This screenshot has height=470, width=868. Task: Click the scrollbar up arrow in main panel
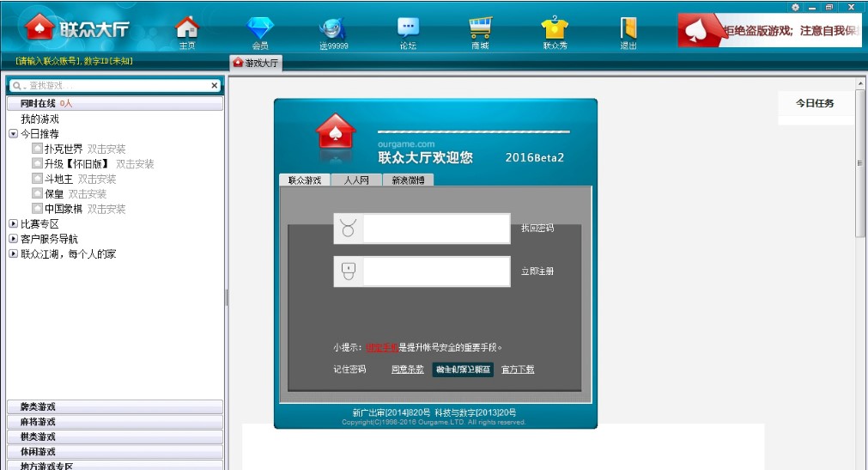[x=859, y=83]
